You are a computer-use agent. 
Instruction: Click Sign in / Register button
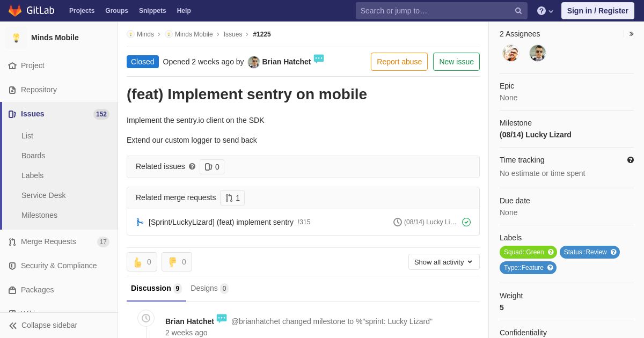tap(598, 11)
